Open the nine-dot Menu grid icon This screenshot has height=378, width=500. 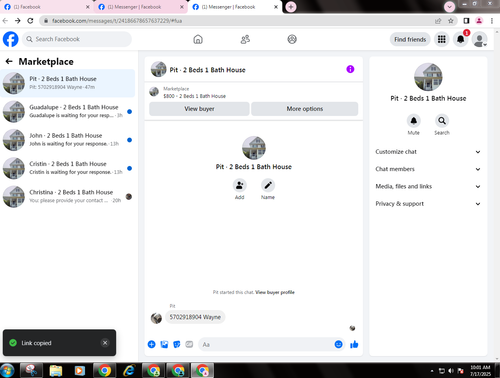pyautogui.click(x=442, y=39)
